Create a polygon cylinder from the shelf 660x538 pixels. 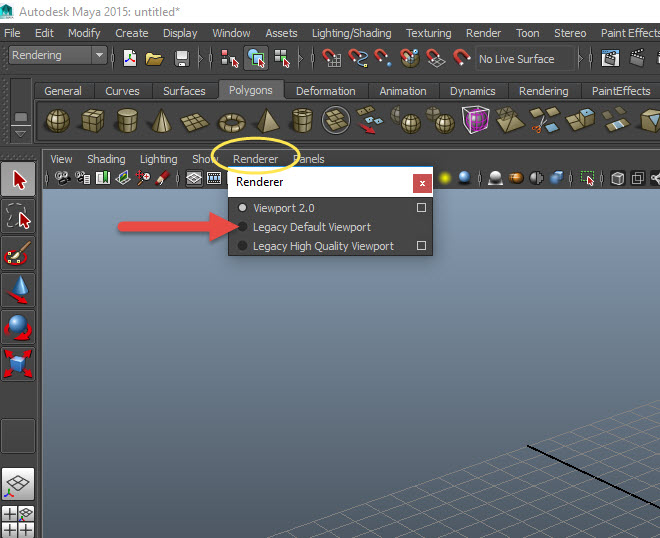127,121
